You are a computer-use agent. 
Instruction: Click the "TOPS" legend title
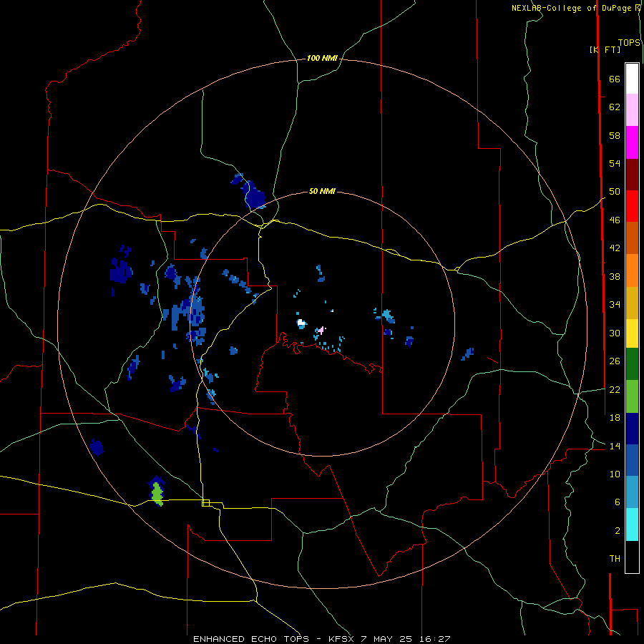click(629, 43)
